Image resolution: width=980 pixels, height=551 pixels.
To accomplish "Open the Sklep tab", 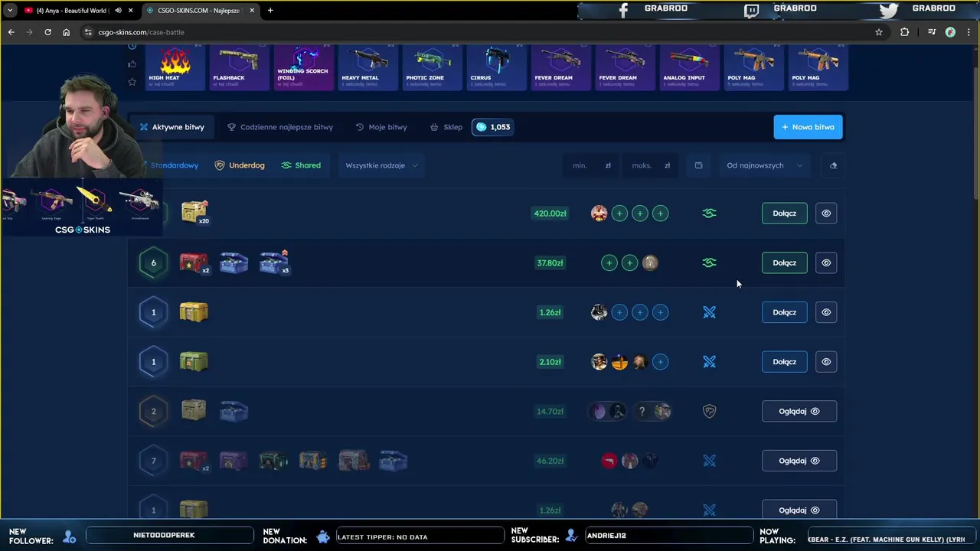I will click(x=446, y=127).
